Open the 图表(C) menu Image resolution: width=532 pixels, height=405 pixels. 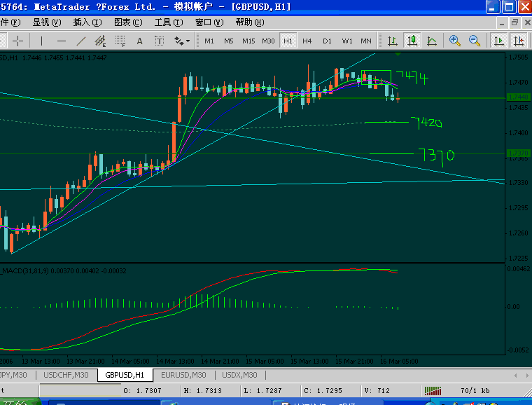128,22
